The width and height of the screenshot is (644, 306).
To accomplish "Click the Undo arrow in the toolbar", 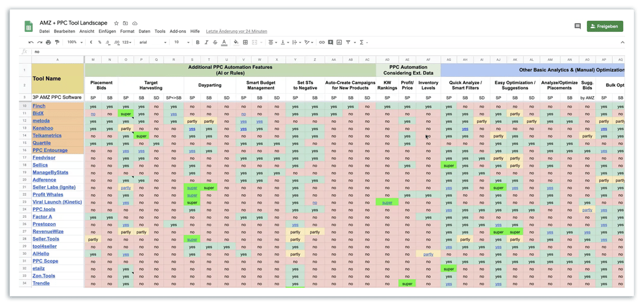I will [x=31, y=42].
